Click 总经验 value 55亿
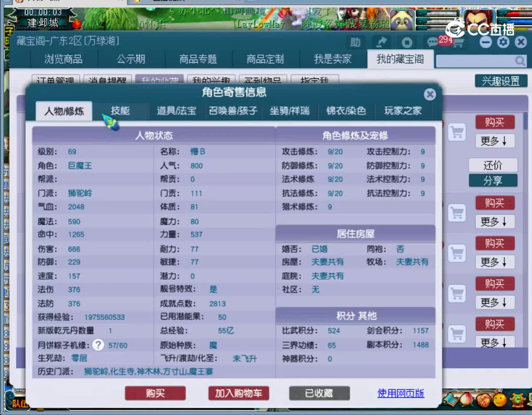 coord(226,331)
